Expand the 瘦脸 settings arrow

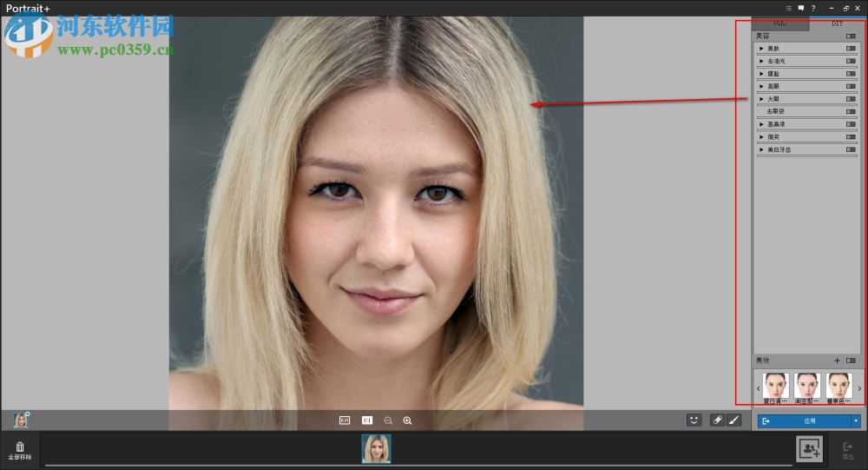tap(762, 74)
